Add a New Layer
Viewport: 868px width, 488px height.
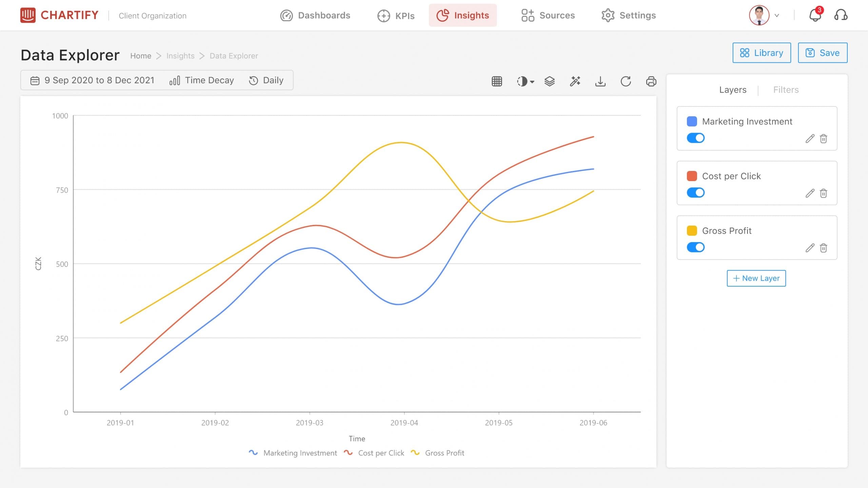coord(756,278)
